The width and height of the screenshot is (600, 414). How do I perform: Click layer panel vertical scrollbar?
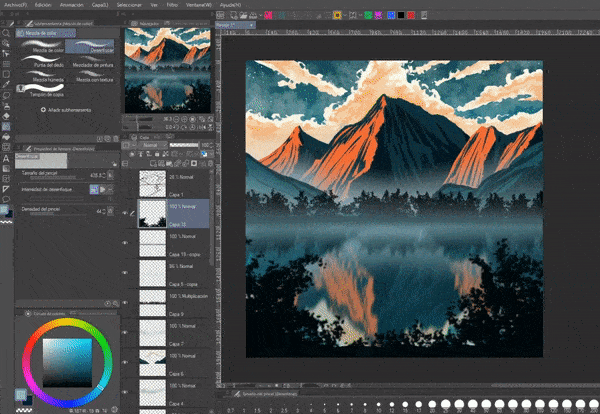point(212,218)
